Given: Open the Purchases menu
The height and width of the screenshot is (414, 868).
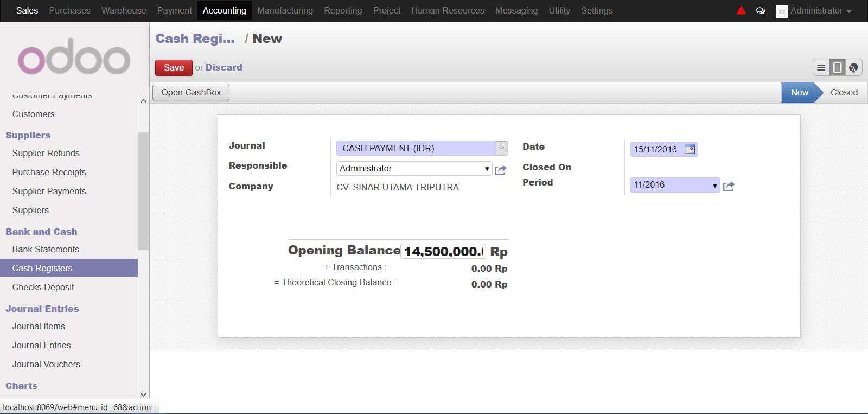Looking at the screenshot, I should coord(69,10).
